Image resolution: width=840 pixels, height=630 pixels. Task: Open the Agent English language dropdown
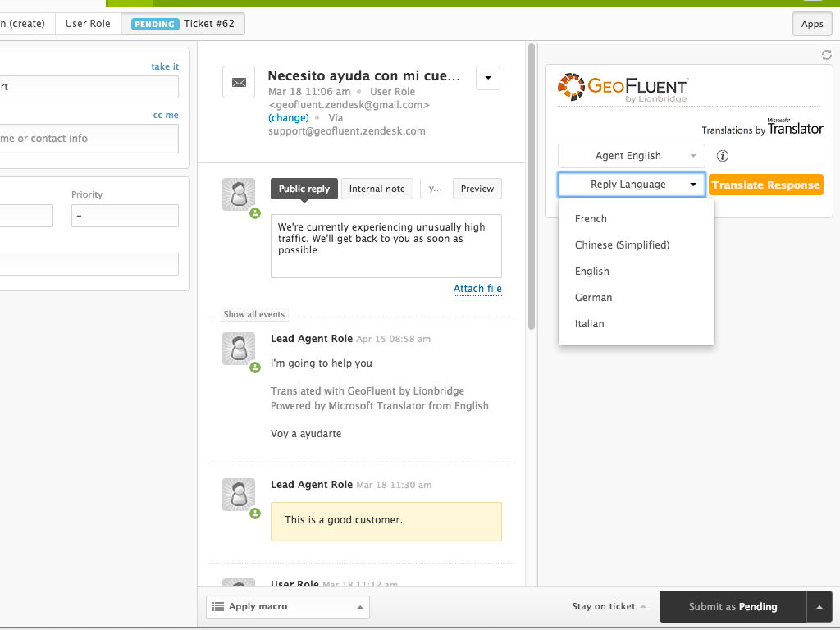631,156
